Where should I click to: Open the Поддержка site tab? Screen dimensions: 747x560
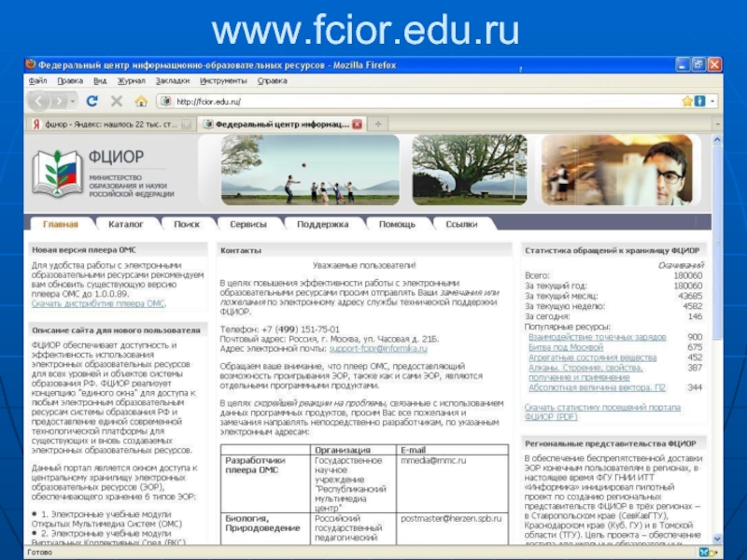coord(322,224)
